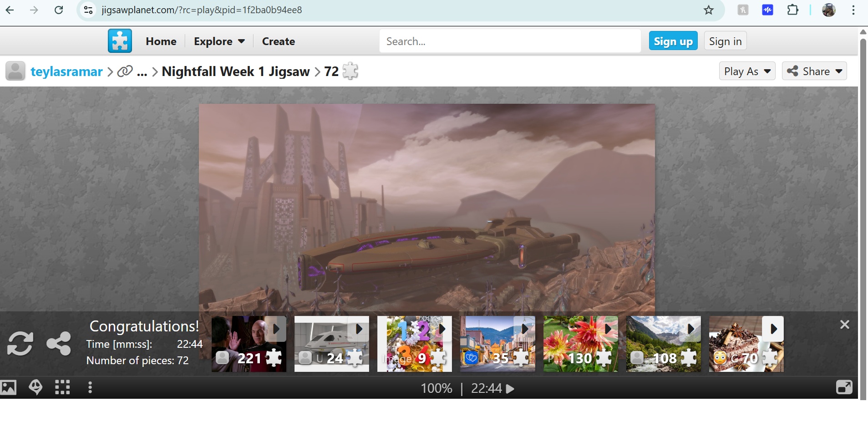The image size is (868, 432).
Task: Click the chain link album icon
Action: 125,71
